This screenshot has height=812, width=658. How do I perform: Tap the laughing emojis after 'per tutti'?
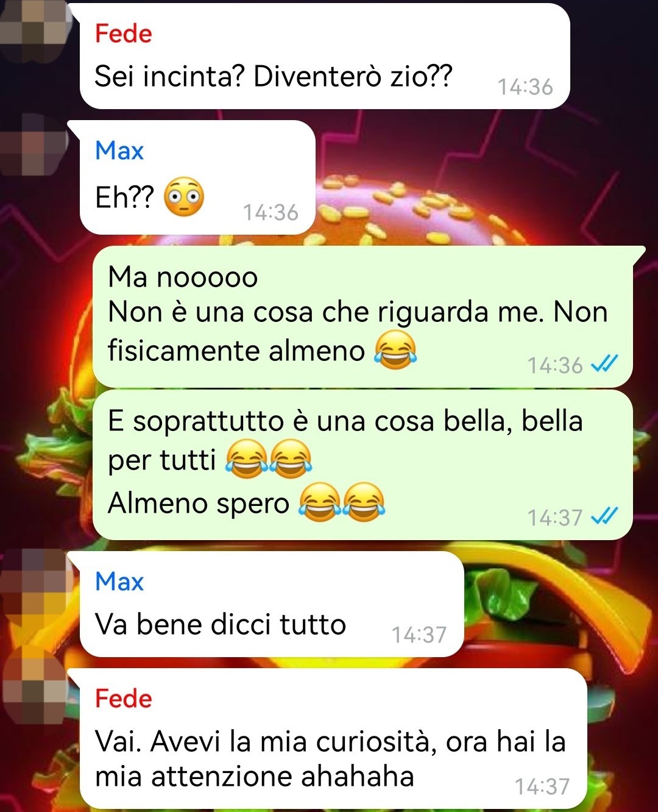(269, 459)
